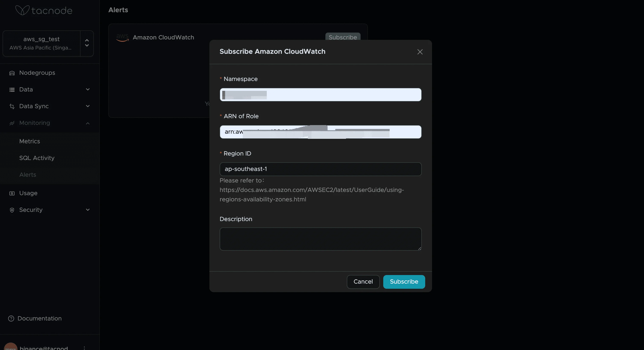Image resolution: width=644 pixels, height=350 pixels.
Task: Click the Region ID input field
Action: coord(320,169)
